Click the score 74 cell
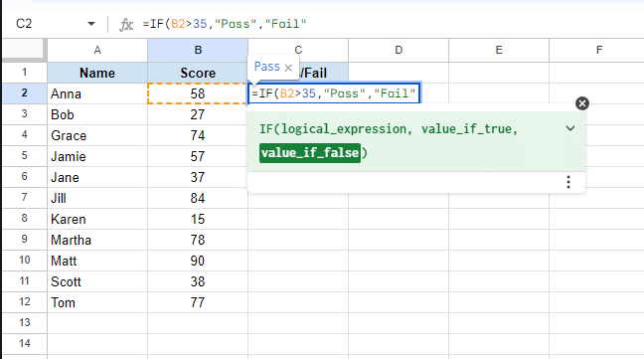This screenshot has width=644, height=359. coord(198,135)
